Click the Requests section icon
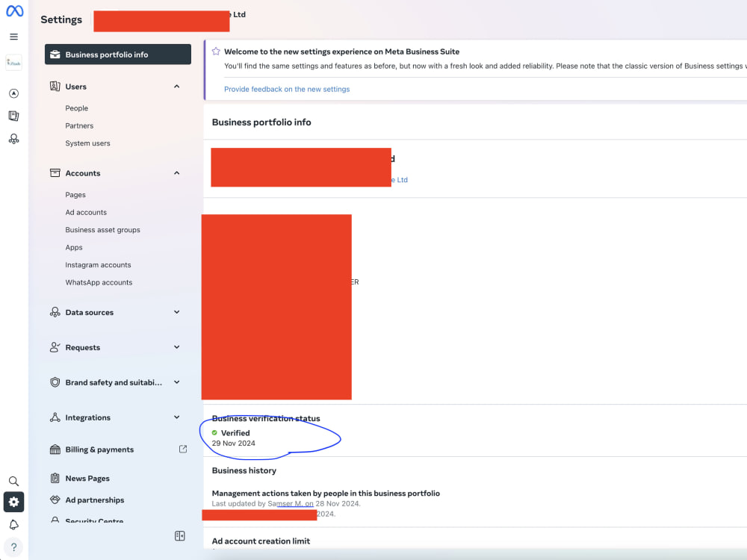Viewport: 747px width, 560px height. [55, 347]
